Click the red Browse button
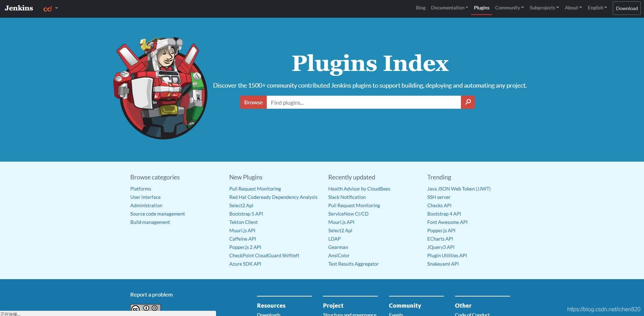Screen dimensions: 644x316 coord(254,102)
